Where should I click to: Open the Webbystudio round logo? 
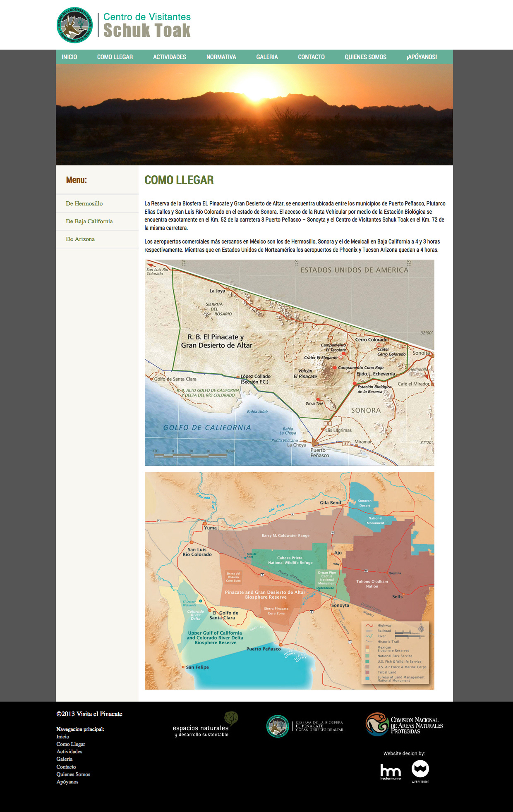[x=420, y=770]
